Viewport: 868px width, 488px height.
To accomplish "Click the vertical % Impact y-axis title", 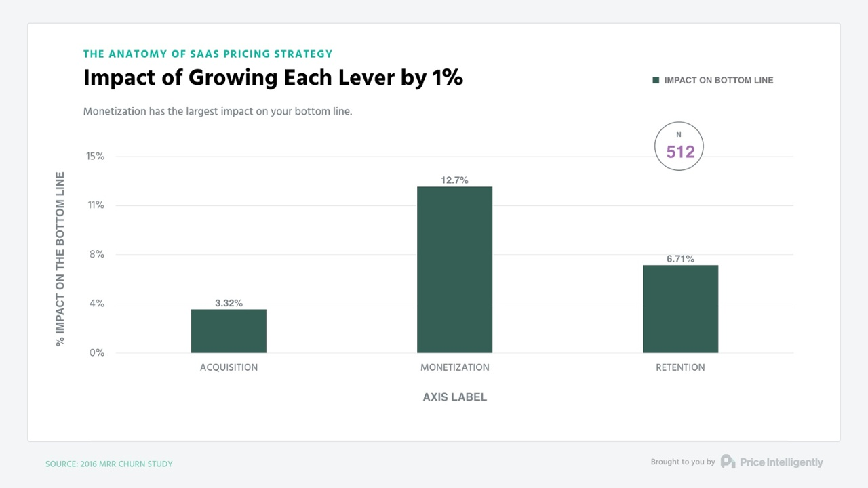I will coord(60,259).
